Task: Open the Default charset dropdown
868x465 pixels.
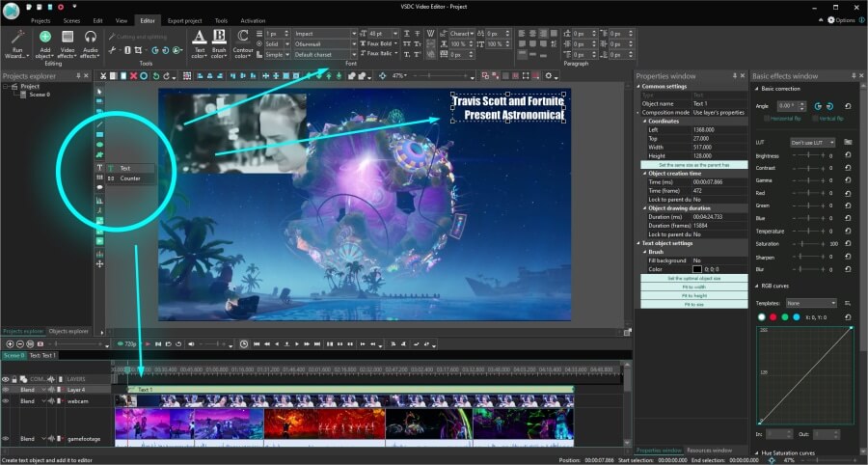Action: click(325, 54)
